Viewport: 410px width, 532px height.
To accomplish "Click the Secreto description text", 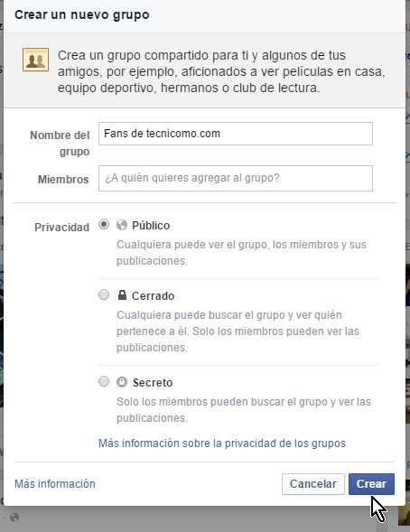I will 244,410.
